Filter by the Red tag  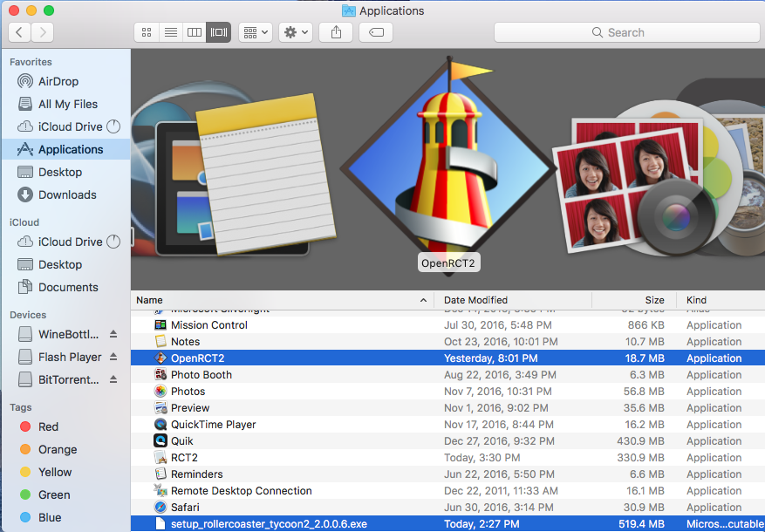point(66,426)
